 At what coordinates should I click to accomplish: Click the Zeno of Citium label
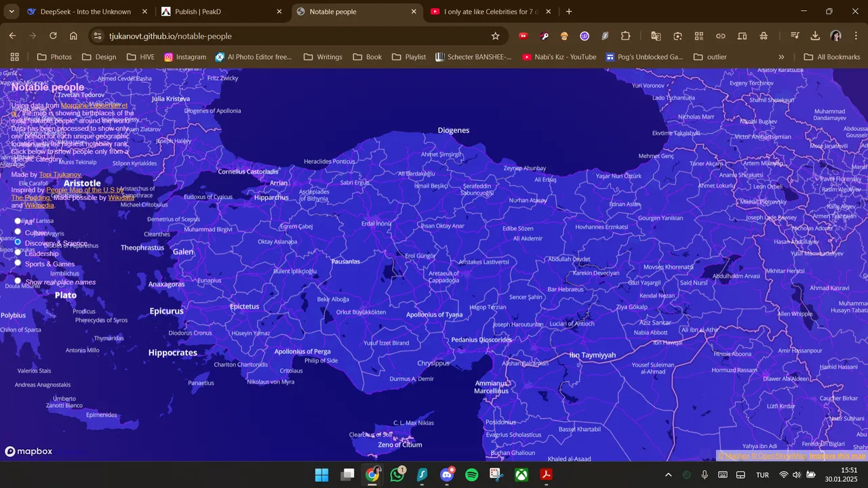[400, 445]
